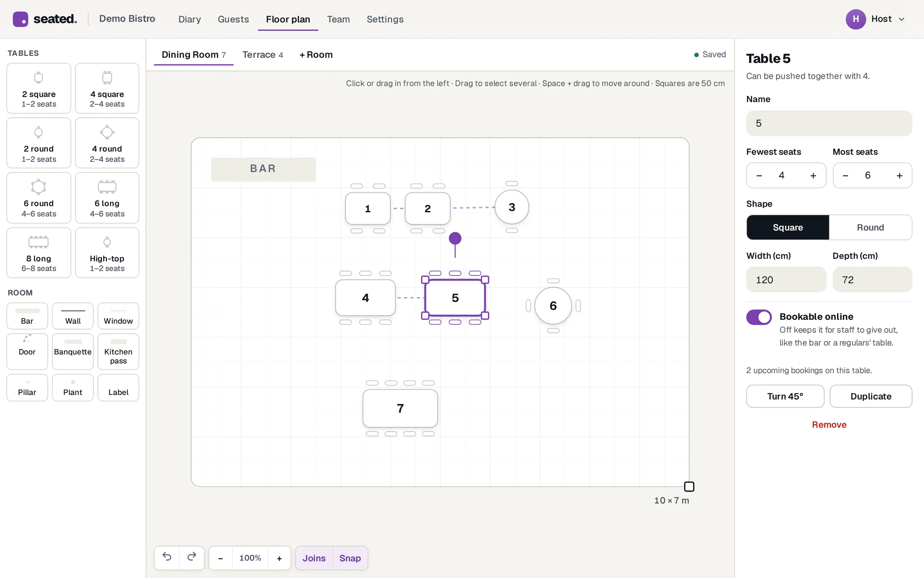This screenshot has height=578, width=924.
Task: Open the Settings page
Action: 385,19
